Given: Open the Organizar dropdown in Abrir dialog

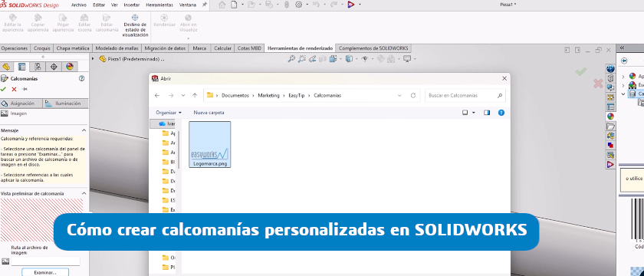Looking at the screenshot, I should (x=169, y=113).
